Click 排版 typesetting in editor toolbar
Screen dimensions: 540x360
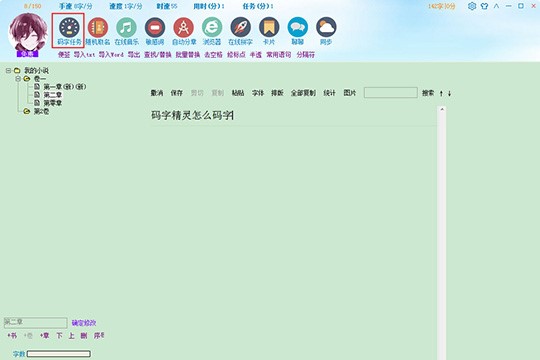(x=277, y=93)
